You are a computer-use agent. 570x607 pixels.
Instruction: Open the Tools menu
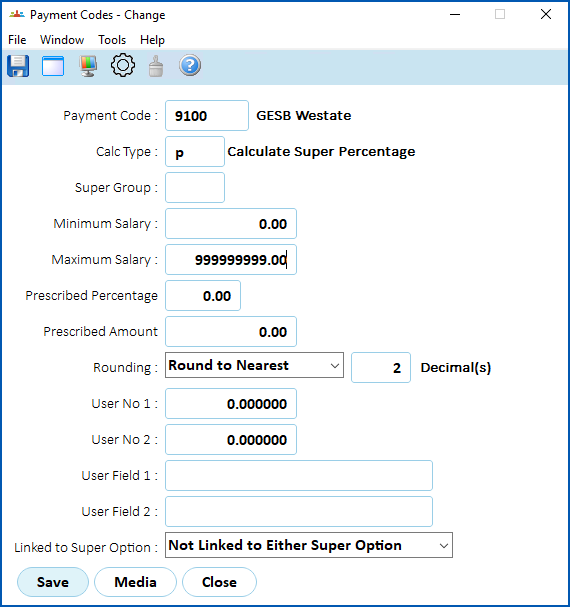(x=112, y=40)
